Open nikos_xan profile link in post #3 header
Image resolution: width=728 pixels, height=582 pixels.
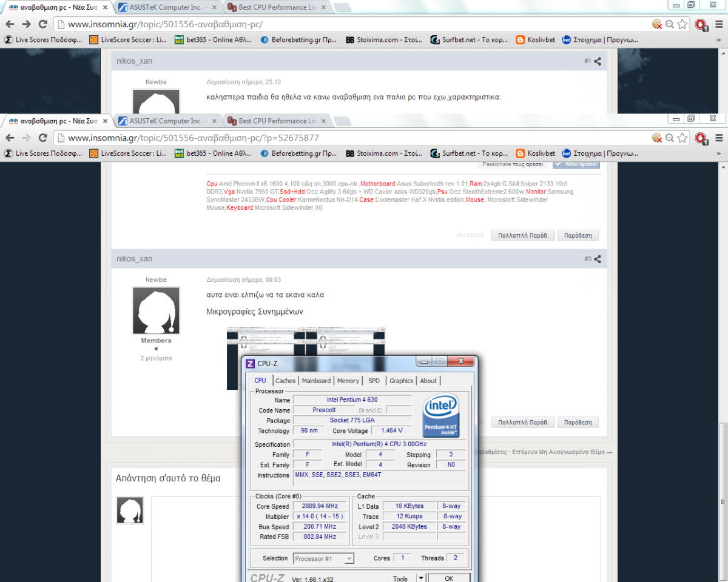135,259
